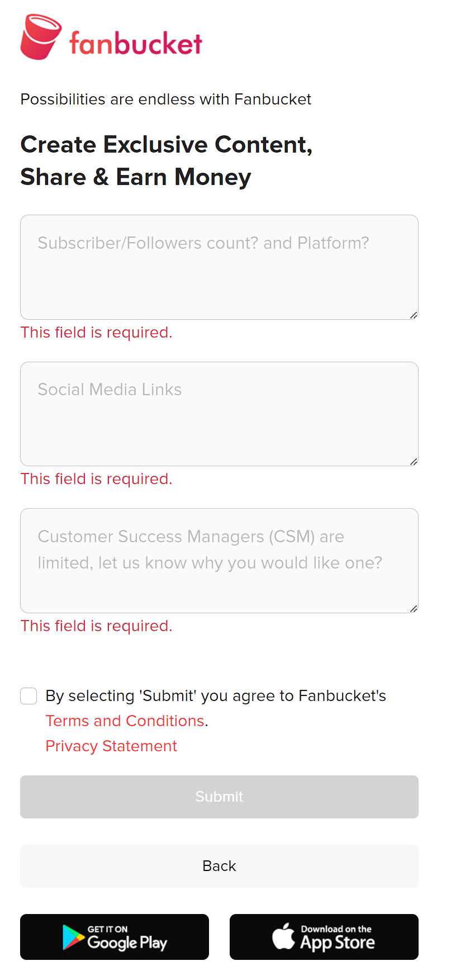This screenshot has width=451, height=980.
Task: Click the CSM reason field resize handle
Action: 414,609
